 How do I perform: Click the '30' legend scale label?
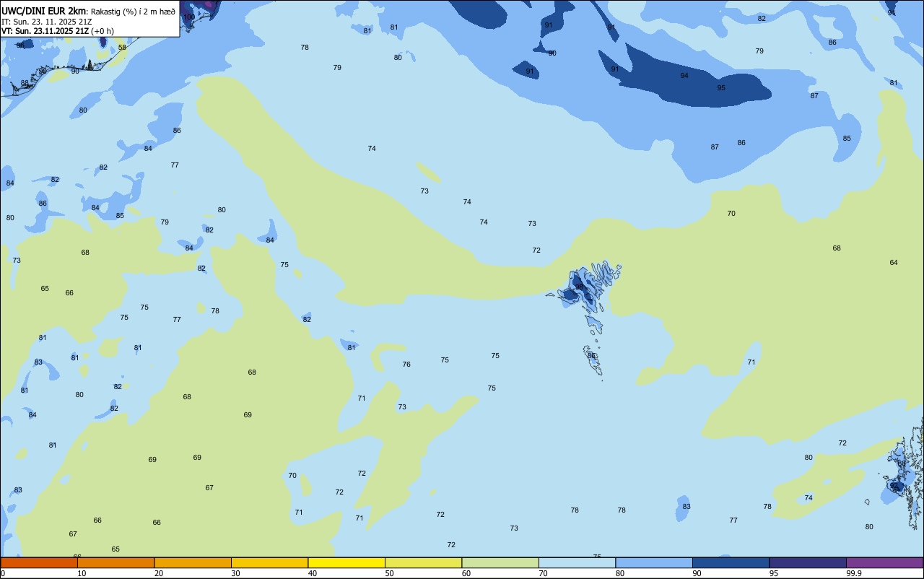[x=235, y=573]
